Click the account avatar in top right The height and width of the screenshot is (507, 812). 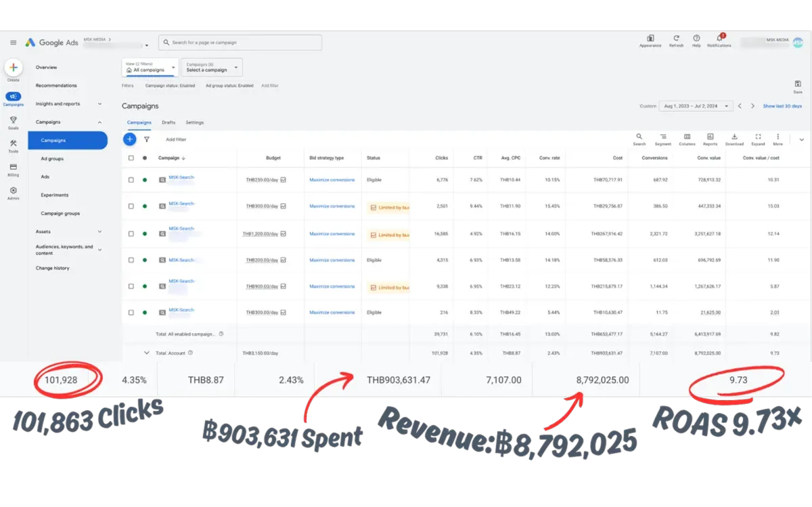click(798, 42)
